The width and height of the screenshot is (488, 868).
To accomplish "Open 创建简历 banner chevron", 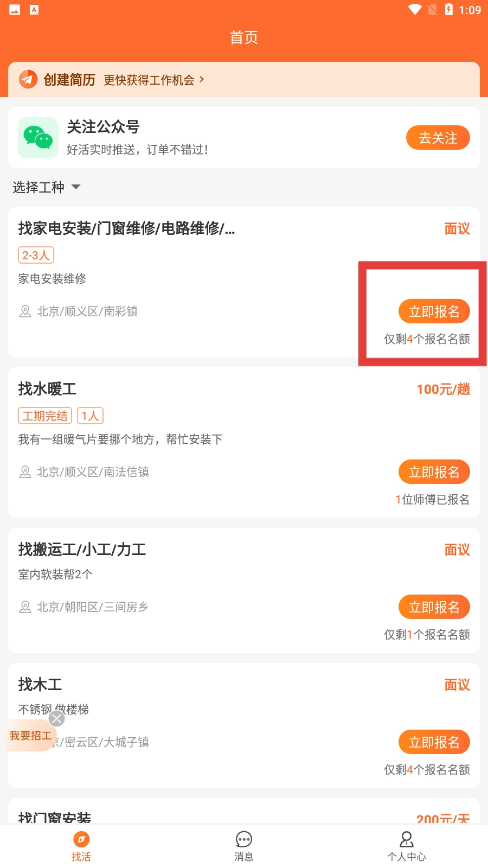I will 202,79.
